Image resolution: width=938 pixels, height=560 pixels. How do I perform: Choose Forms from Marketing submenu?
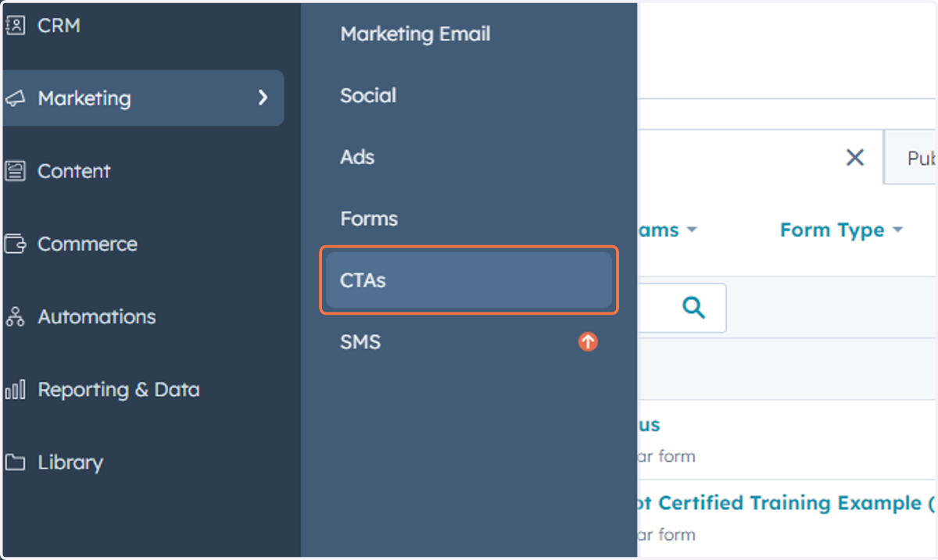tap(369, 219)
